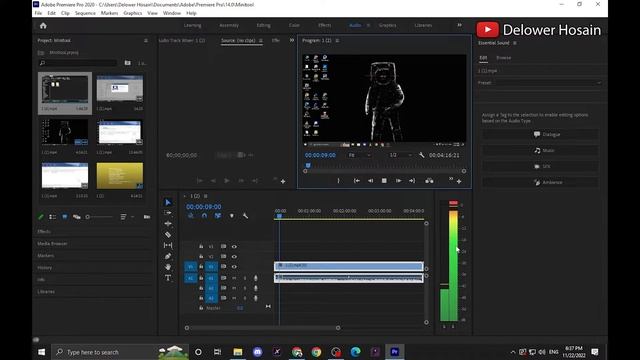Open the Sequence menu

(85, 13)
